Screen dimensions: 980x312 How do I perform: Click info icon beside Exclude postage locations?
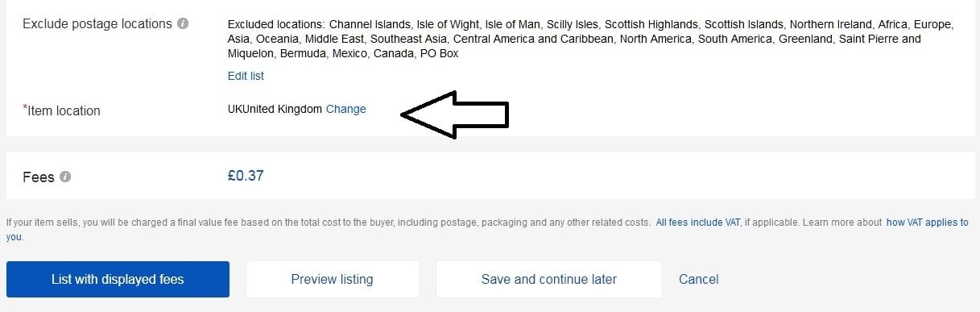click(183, 23)
